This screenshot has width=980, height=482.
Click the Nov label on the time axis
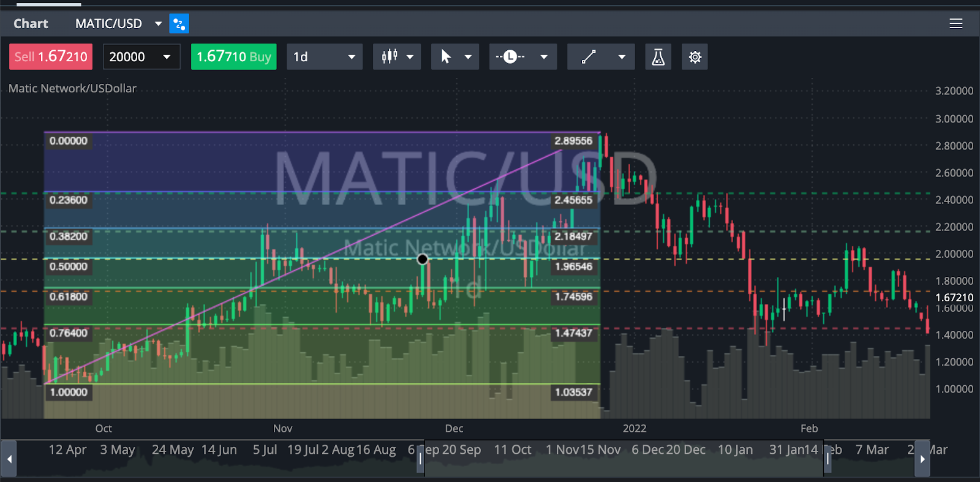pyautogui.click(x=283, y=429)
